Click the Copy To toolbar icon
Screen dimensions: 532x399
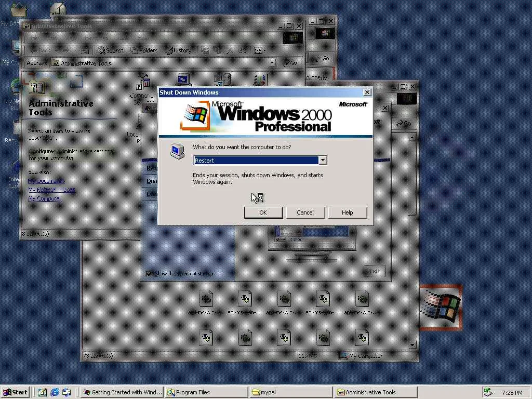(x=217, y=50)
